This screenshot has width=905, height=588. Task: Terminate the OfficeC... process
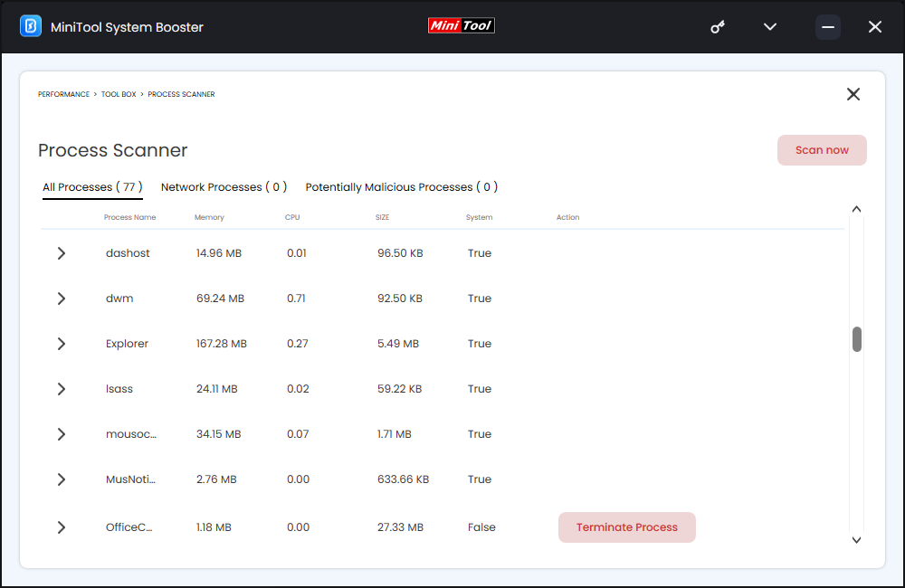pos(627,526)
